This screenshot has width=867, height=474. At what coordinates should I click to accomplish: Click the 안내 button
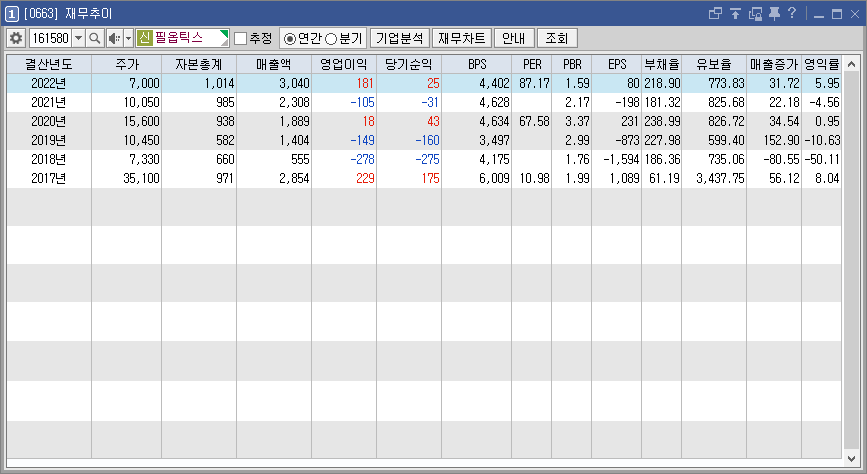point(514,38)
